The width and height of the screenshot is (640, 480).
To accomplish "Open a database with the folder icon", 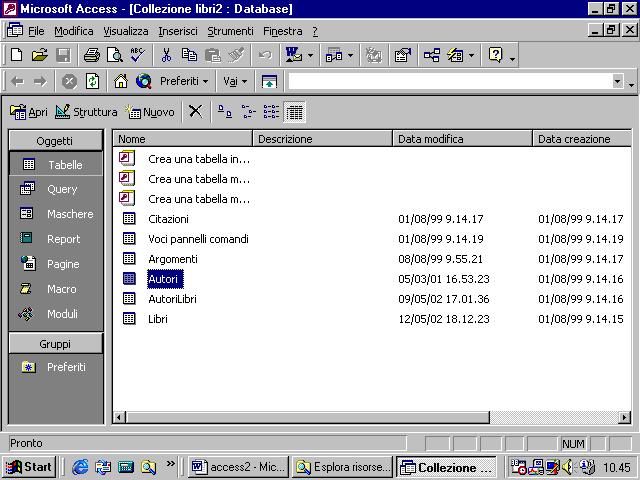I will [x=40, y=55].
